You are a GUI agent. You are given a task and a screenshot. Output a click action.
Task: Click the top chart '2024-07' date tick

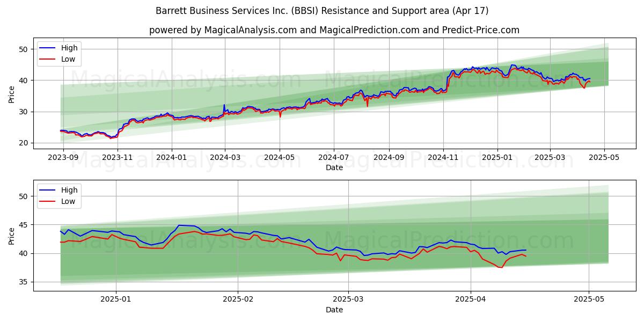pos(333,158)
